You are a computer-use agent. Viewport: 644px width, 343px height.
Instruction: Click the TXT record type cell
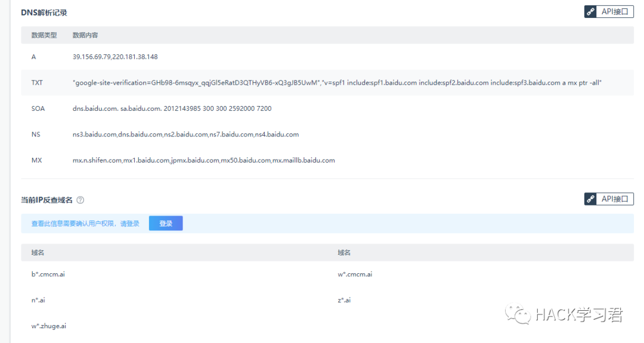37,82
